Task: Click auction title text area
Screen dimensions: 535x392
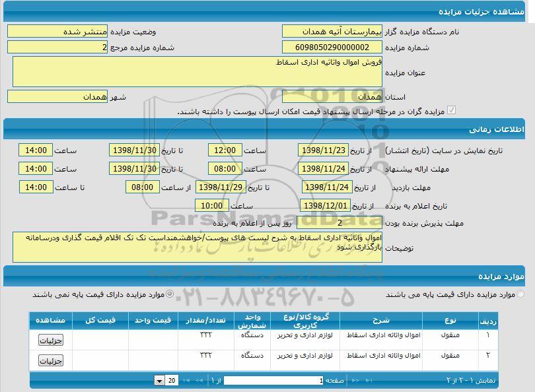Action: (197, 71)
